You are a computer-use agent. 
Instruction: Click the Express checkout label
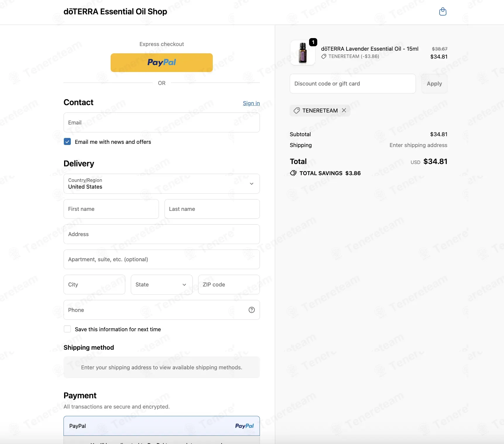162,44
